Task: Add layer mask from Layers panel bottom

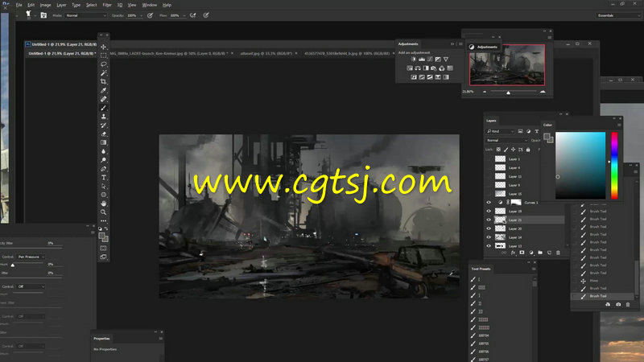Action: [522, 253]
